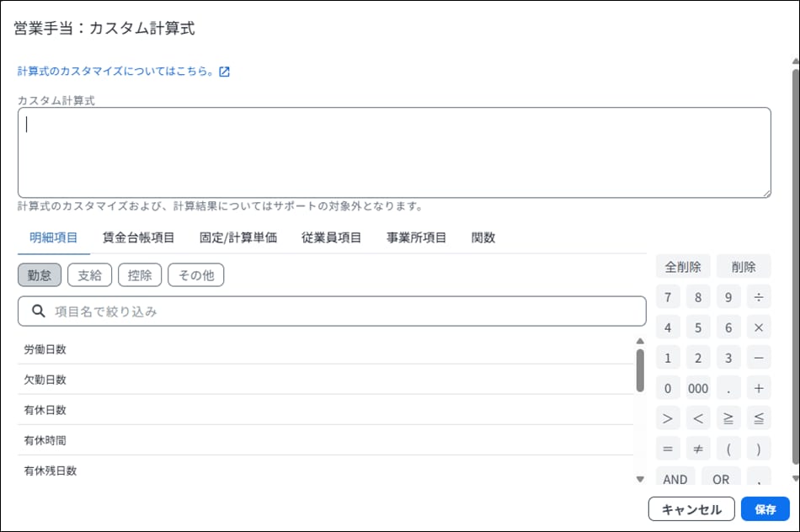Open external link icon beside help text
Viewport: 800px width, 532px height.
coord(224,72)
